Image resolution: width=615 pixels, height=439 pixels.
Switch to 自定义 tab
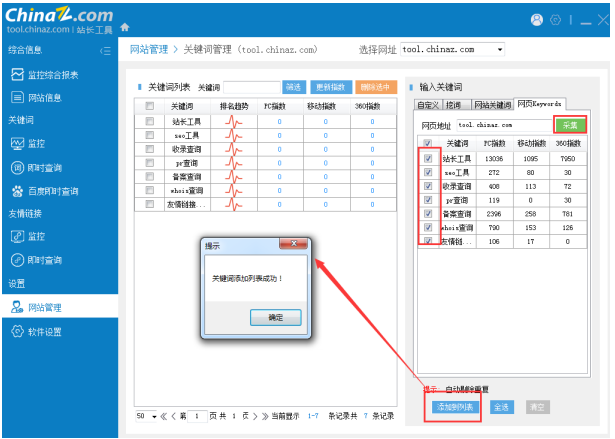(x=428, y=105)
